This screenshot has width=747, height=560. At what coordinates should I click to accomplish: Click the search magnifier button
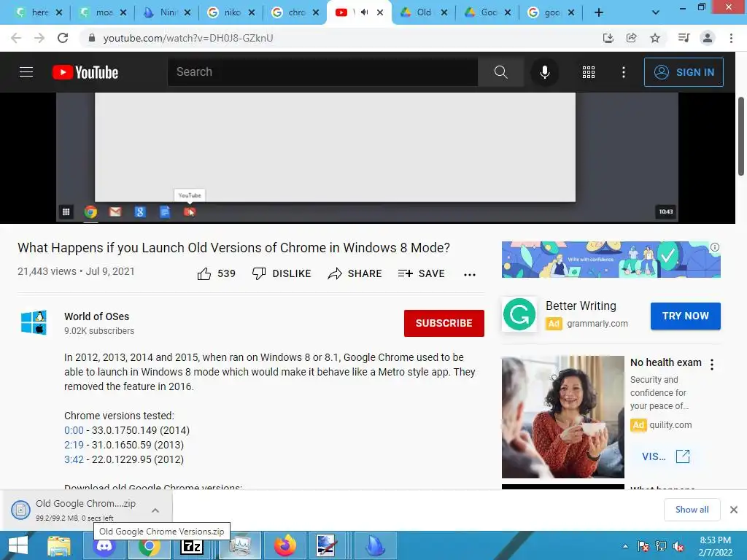(500, 72)
